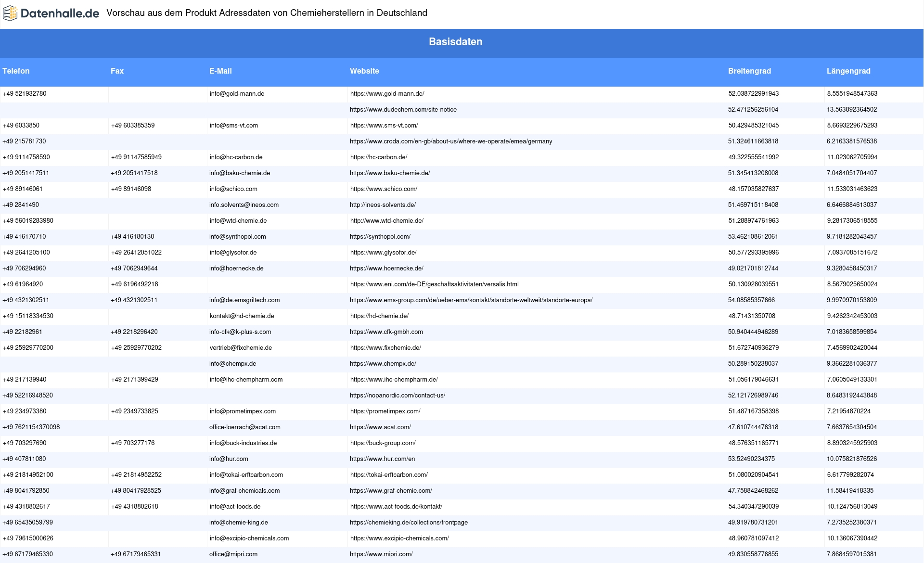Viewport: 924px width, 563px height.
Task: Select fax number +49 6196492218
Action: point(134,284)
